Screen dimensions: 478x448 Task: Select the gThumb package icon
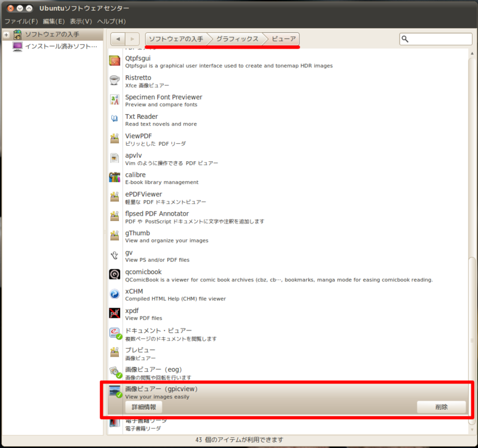pos(115,235)
